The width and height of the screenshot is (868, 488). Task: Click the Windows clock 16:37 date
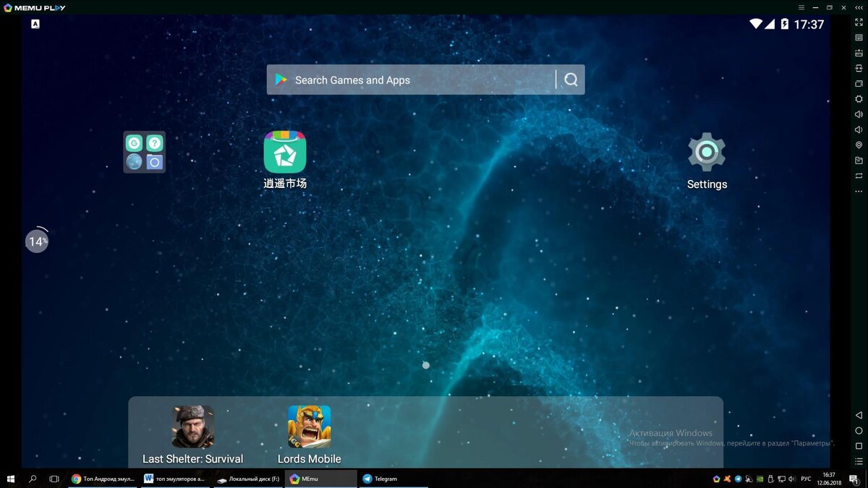coord(829,479)
